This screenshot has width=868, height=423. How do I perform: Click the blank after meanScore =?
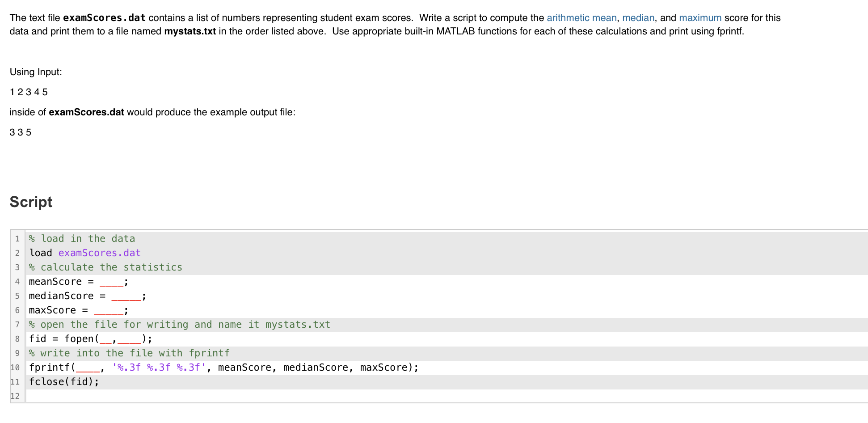[110, 281]
